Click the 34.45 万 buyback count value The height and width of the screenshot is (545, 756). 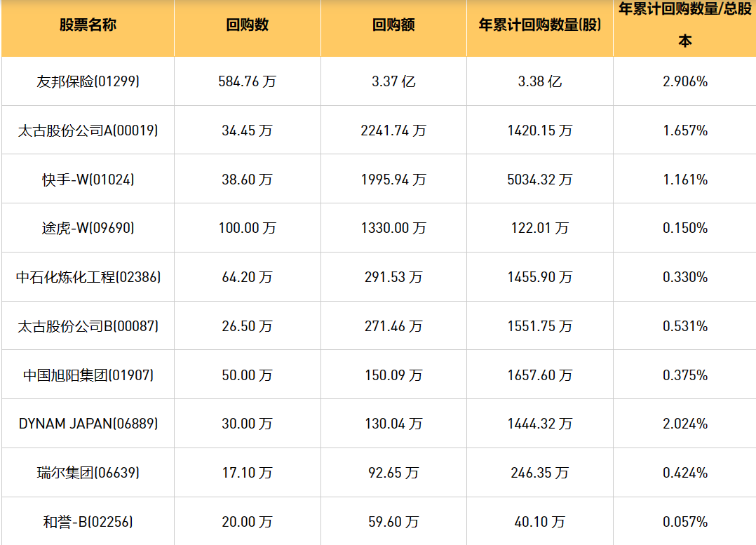pyautogui.click(x=248, y=130)
